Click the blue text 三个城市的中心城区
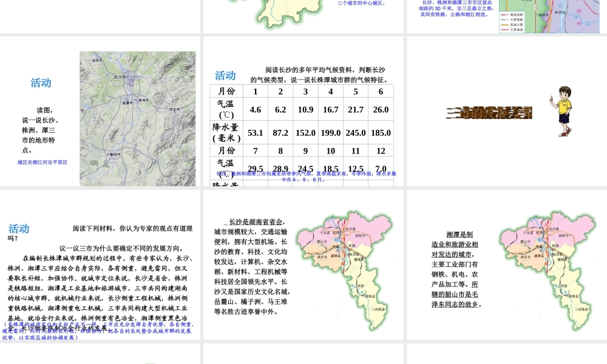 (361, 3)
